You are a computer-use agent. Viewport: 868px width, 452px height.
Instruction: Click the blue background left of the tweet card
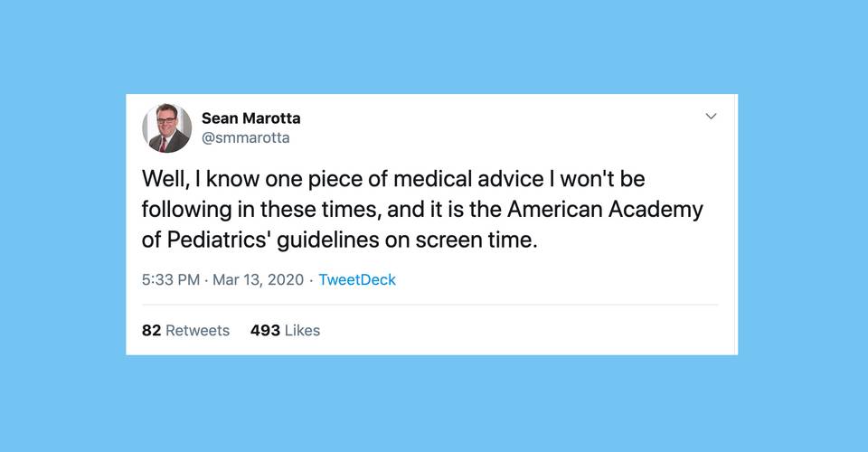[63, 226]
